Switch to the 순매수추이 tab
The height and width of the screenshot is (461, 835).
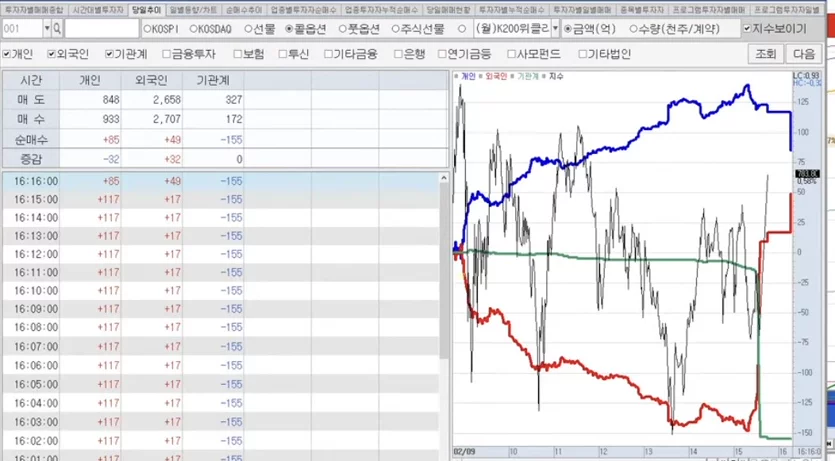pyautogui.click(x=243, y=10)
